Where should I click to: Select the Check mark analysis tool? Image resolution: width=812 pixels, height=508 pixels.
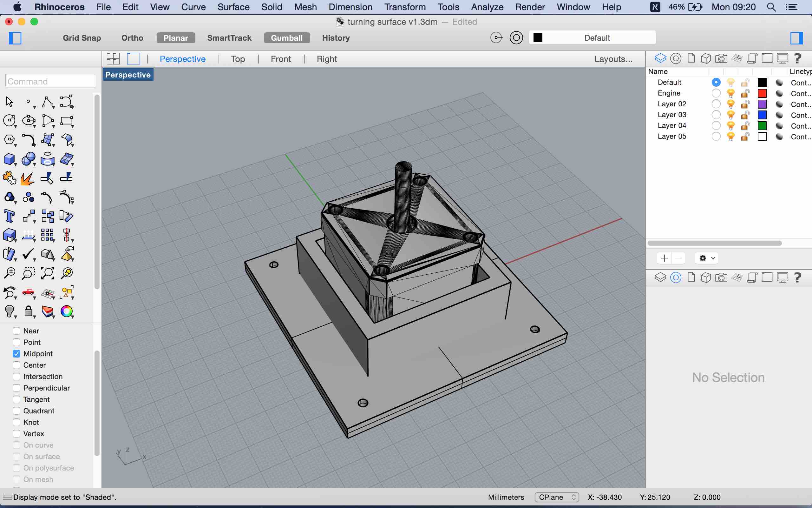29,254
